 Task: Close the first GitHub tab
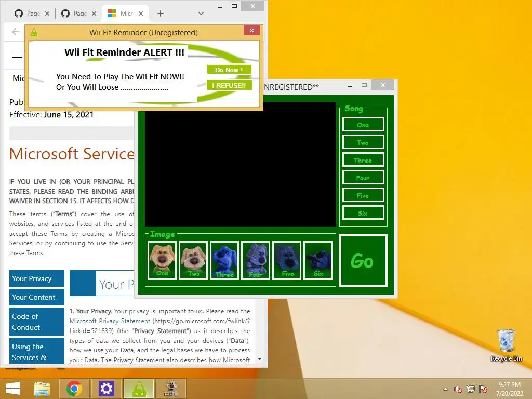[47, 14]
